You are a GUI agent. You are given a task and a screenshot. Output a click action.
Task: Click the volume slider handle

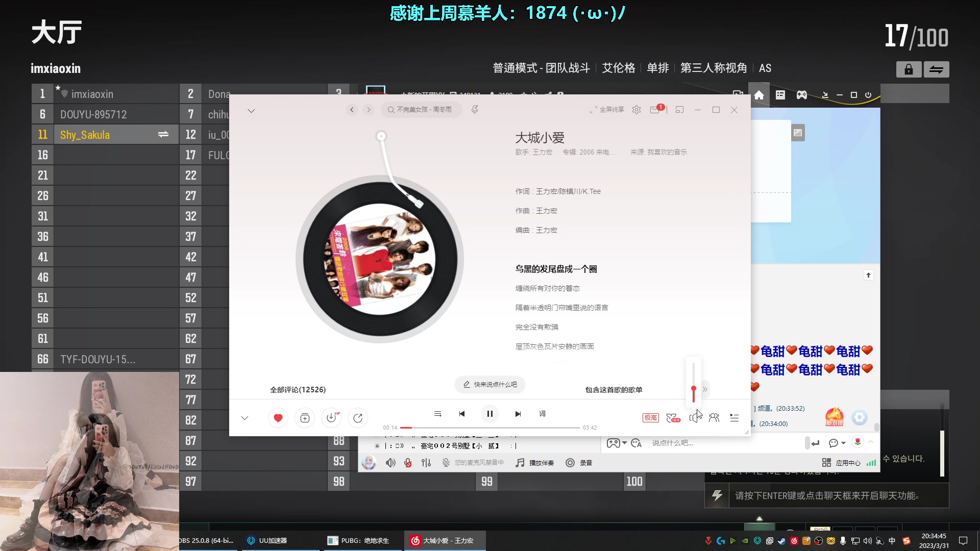point(693,389)
